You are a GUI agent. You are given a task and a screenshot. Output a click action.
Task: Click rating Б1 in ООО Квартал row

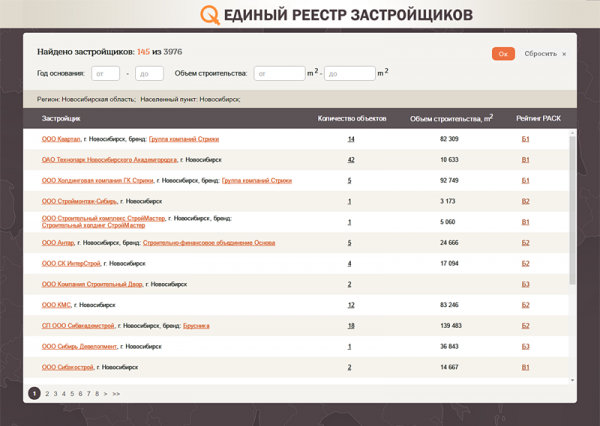coord(525,139)
